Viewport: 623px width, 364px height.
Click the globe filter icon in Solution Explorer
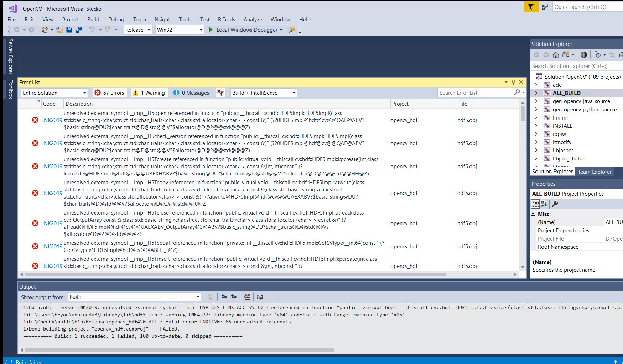[x=583, y=55]
